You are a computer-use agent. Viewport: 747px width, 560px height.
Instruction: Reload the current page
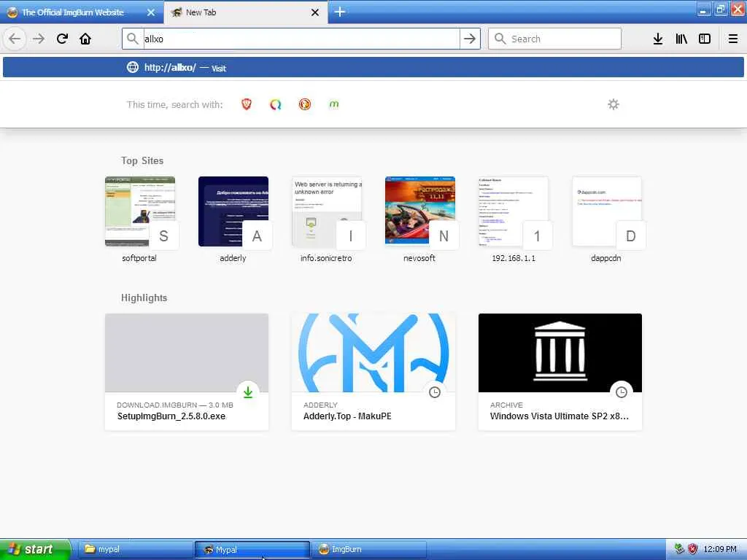62,39
